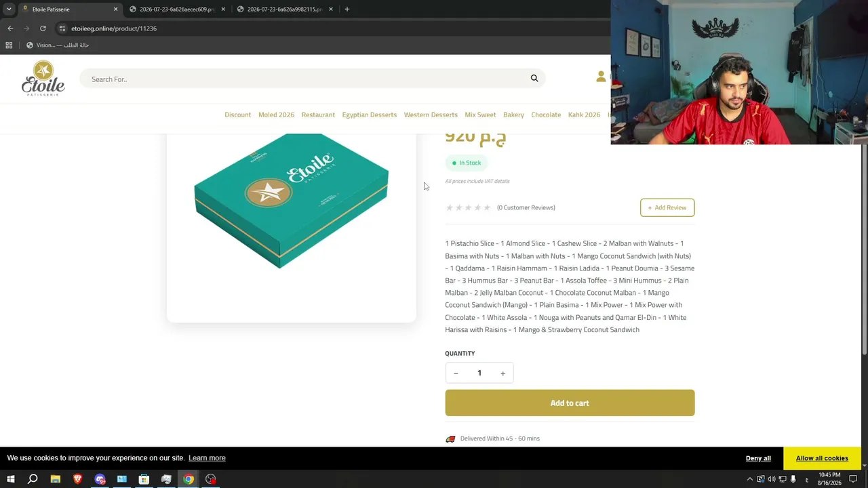Image resolution: width=868 pixels, height=488 pixels.
Task: Close the 2026-07-23-6a626aecec609 tab
Action: pos(223,9)
